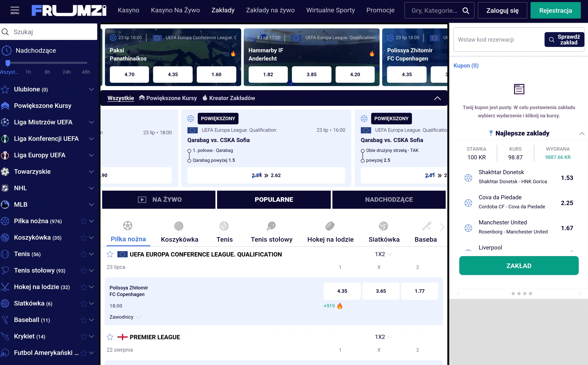Click the green ZAKŁAD button
588x365 pixels.
519,266
